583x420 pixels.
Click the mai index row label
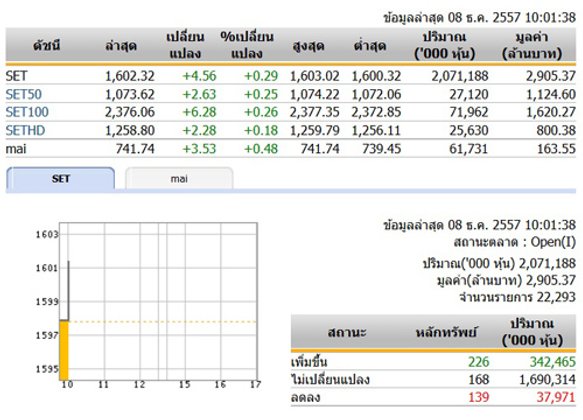click(x=16, y=149)
